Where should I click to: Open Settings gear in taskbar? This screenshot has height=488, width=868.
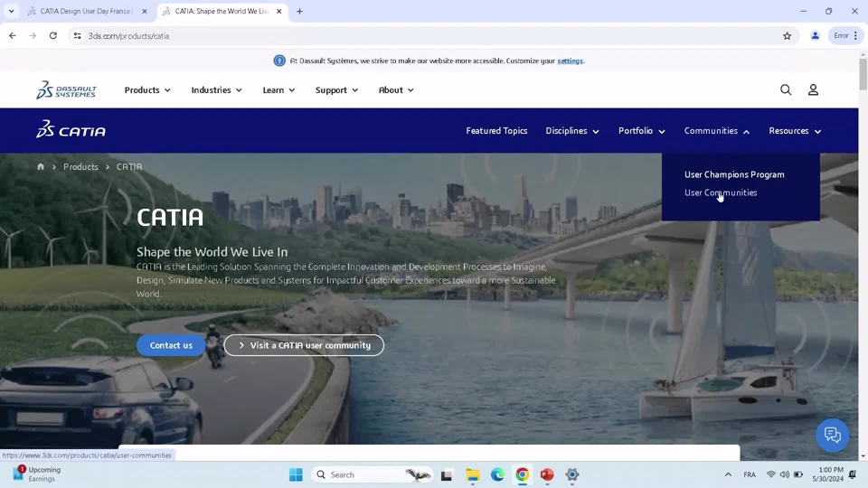pos(571,474)
